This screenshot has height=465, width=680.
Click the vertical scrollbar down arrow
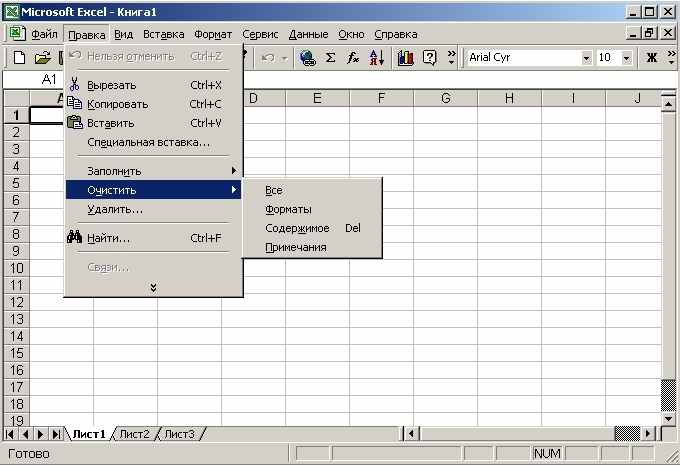click(668, 419)
